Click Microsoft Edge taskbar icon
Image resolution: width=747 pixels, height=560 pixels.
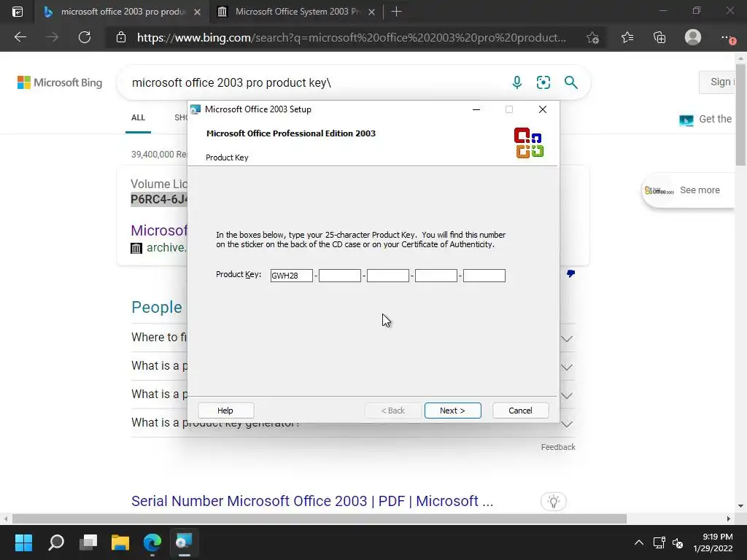point(152,542)
